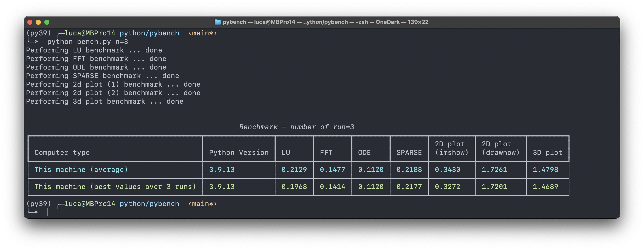
Task: Click the folder icon in title bar
Action: coord(217,22)
